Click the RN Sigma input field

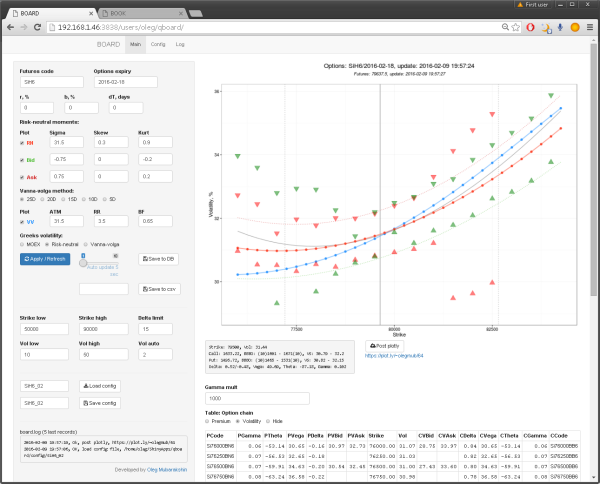click(67, 142)
